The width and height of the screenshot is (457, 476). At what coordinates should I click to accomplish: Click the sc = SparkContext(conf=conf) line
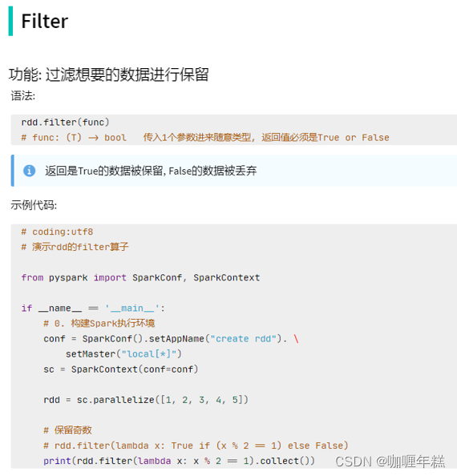coord(121,369)
